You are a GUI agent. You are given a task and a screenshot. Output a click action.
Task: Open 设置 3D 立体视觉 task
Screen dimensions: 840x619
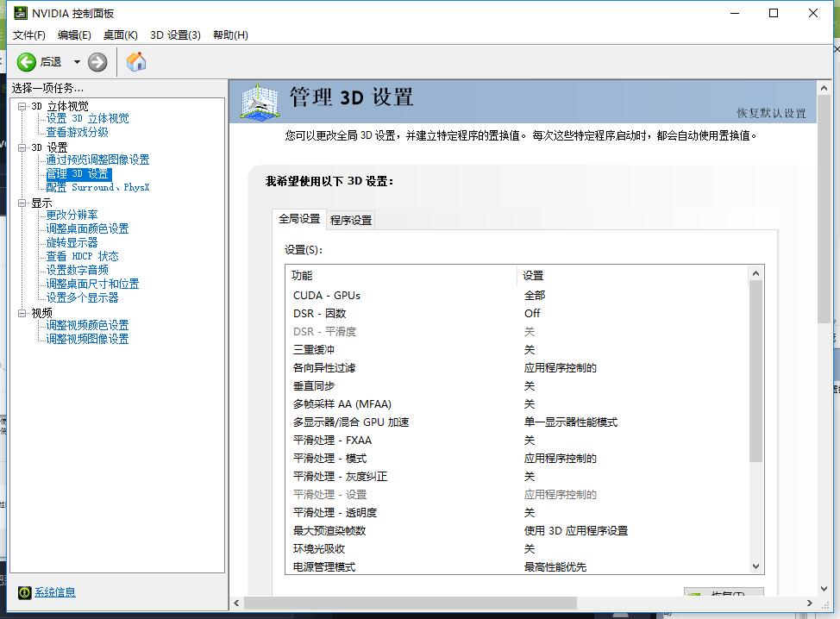(x=87, y=118)
